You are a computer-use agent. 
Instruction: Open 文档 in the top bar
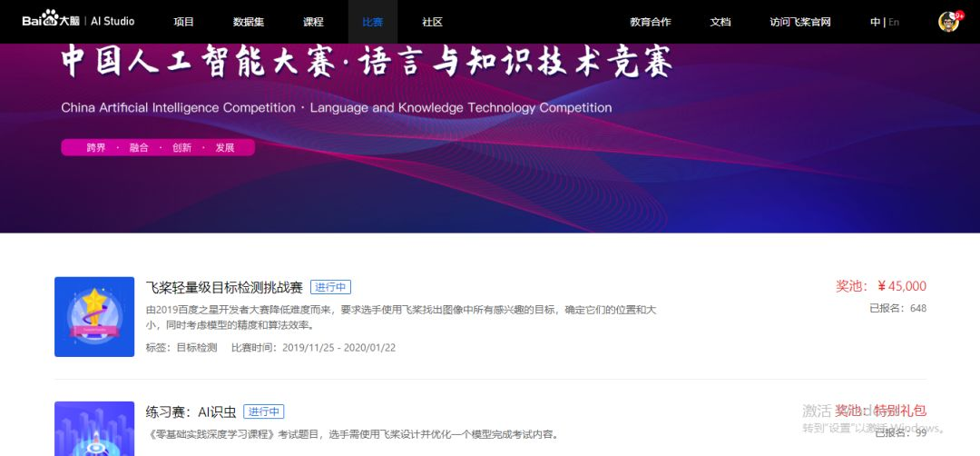720,22
